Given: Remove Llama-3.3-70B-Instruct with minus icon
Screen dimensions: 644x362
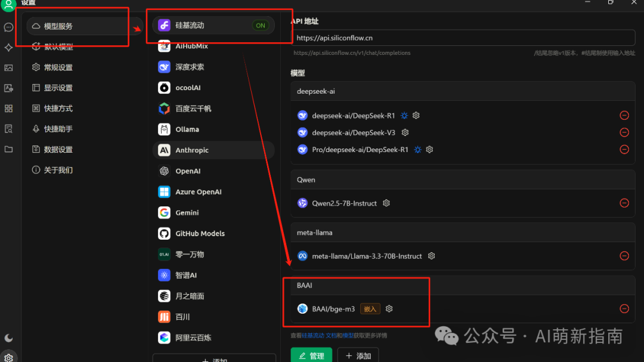Looking at the screenshot, I should point(624,256).
